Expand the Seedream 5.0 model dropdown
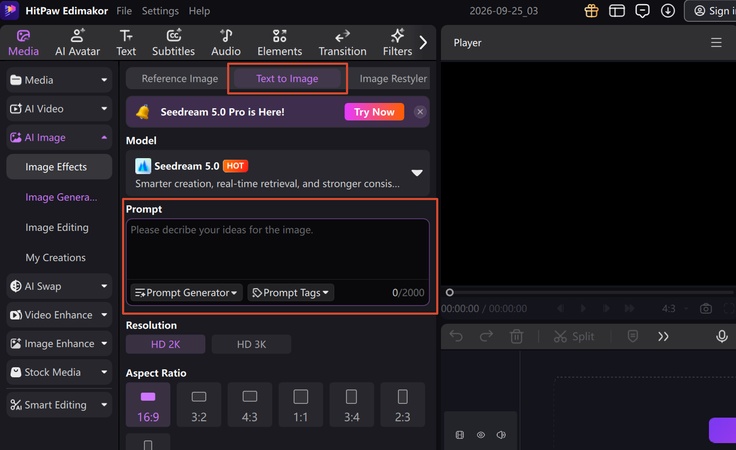 (x=417, y=173)
